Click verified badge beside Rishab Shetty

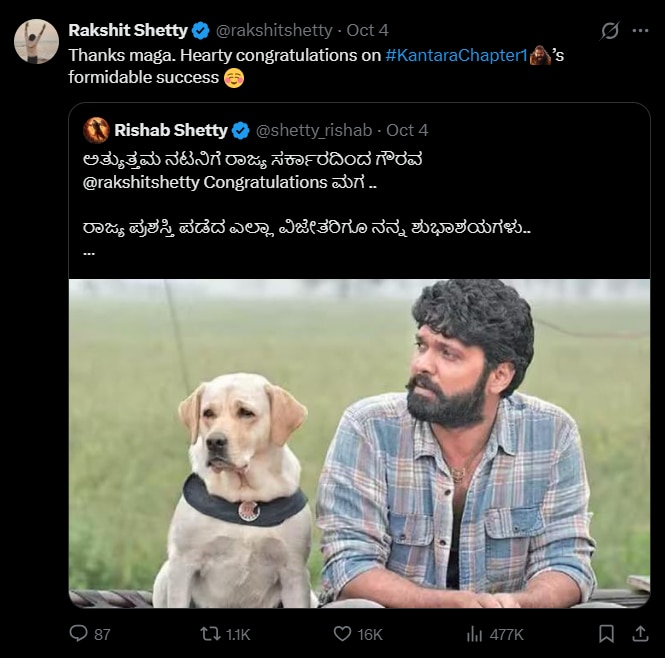(241, 130)
